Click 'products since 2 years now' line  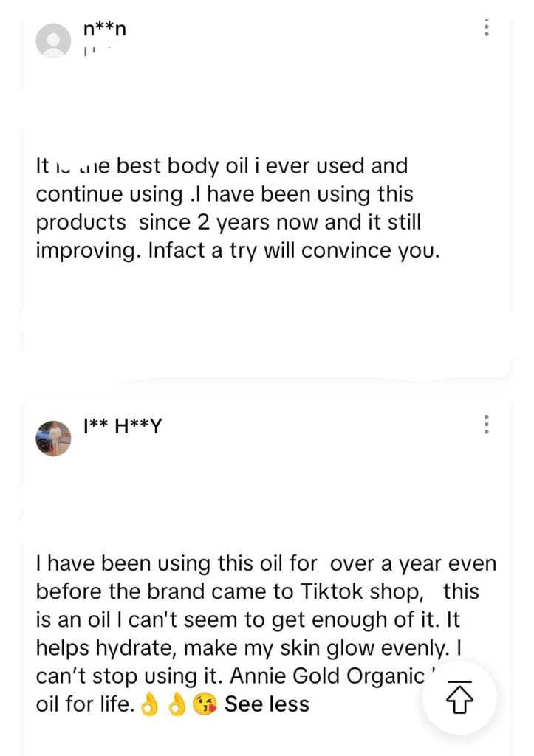click(228, 221)
